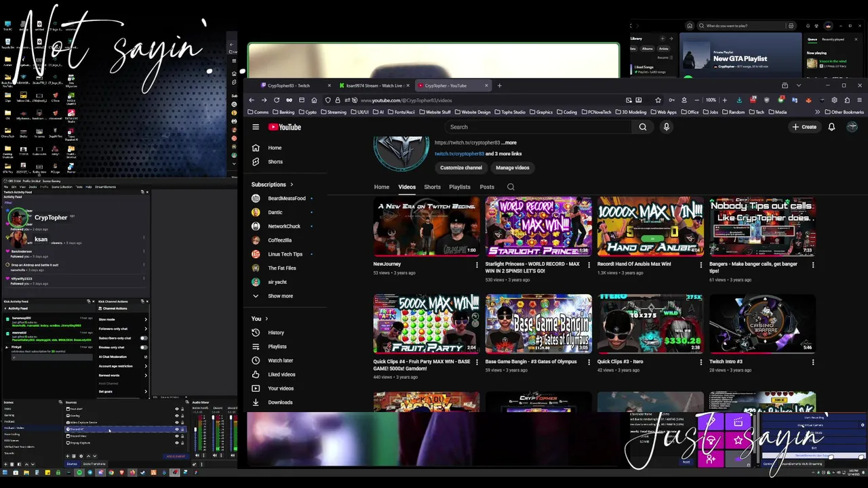This screenshot has height=488, width=868.
Task: Open more options for NewJourney video
Action: point(477,265)
